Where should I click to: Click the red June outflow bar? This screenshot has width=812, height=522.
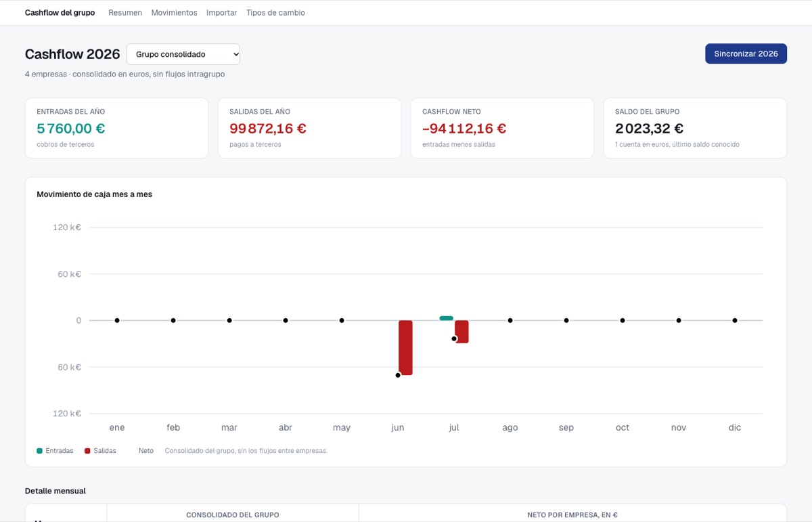pos(405,347)
